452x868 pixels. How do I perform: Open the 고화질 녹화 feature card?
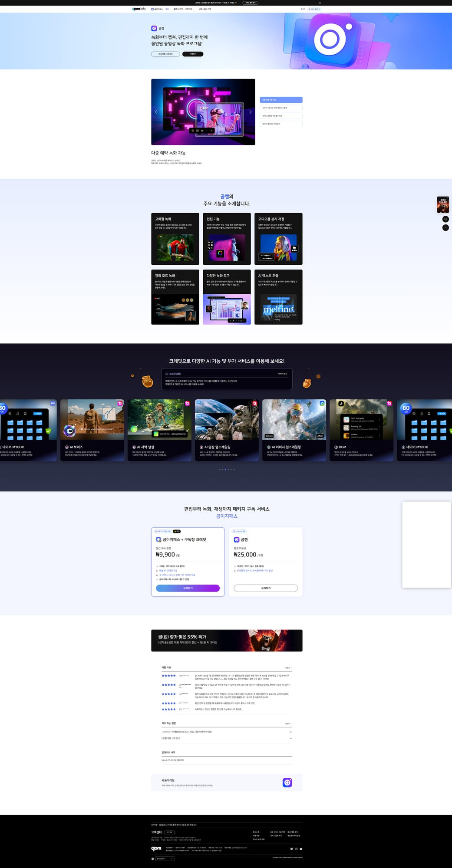(x=175, y=239)
